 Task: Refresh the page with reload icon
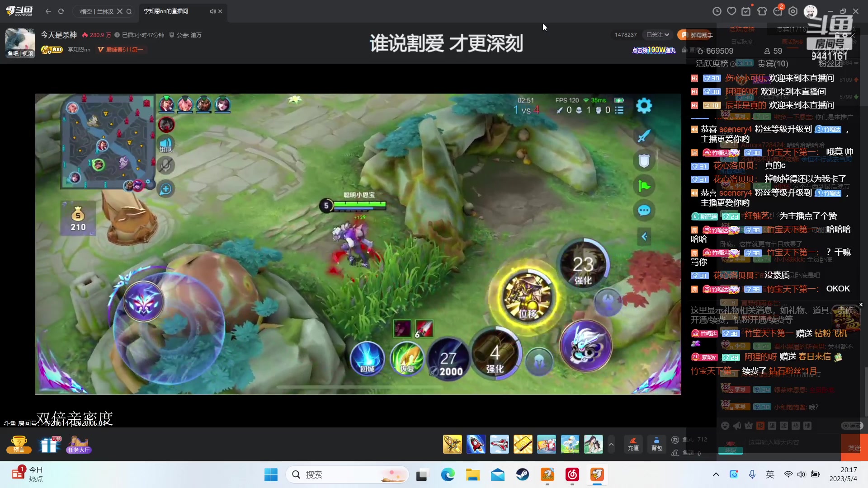pos(61,11)
